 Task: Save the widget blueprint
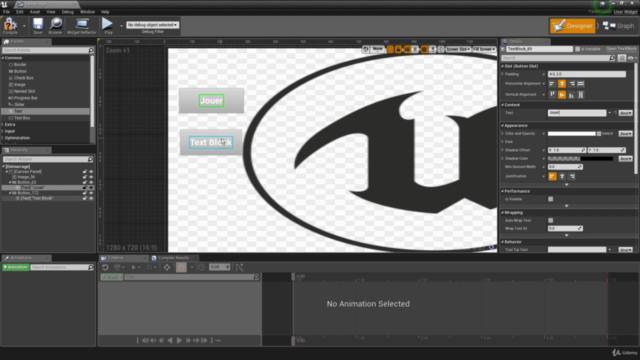pyautogui.click(x=38, y=26)
